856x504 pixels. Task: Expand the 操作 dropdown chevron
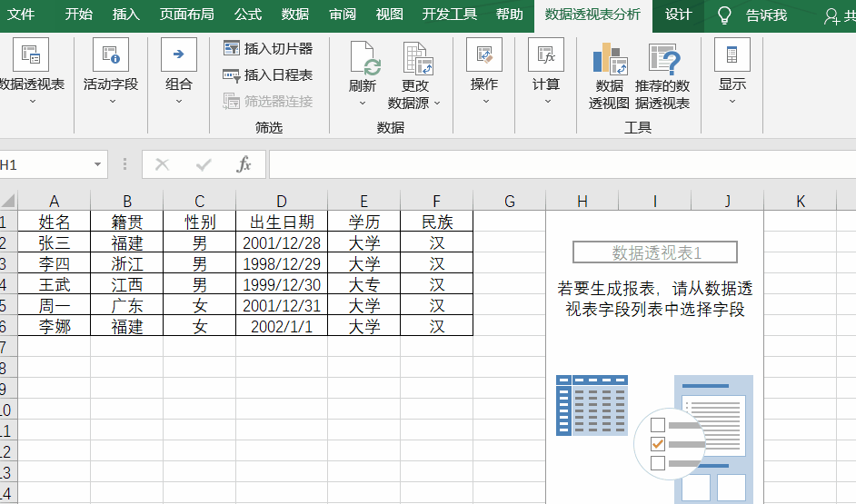pos(486,102)
